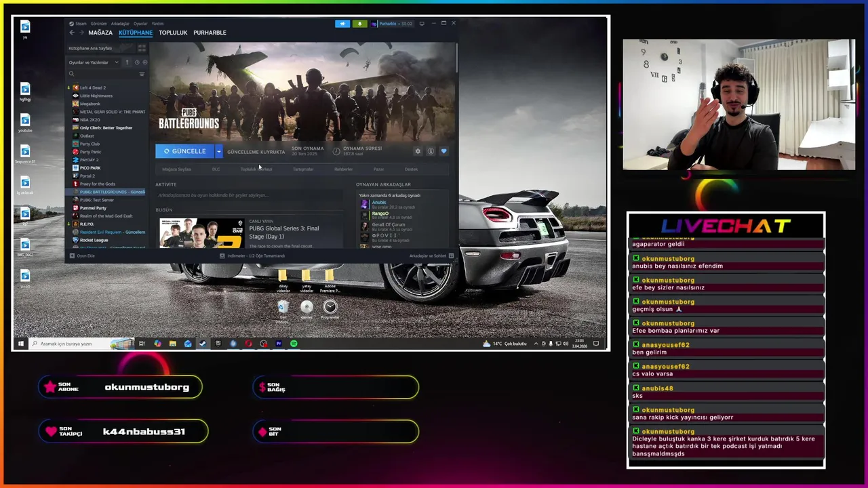Toggle PUBG favorite heart button
The width and height of the screenshot is (868, 488).
pos(443,151)
